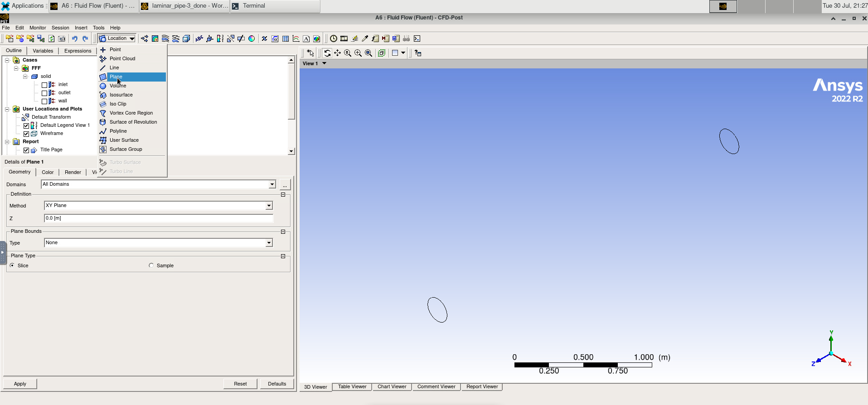
Task: Click the Load Results toolbar icon
Action: click(x=9, y=39)
